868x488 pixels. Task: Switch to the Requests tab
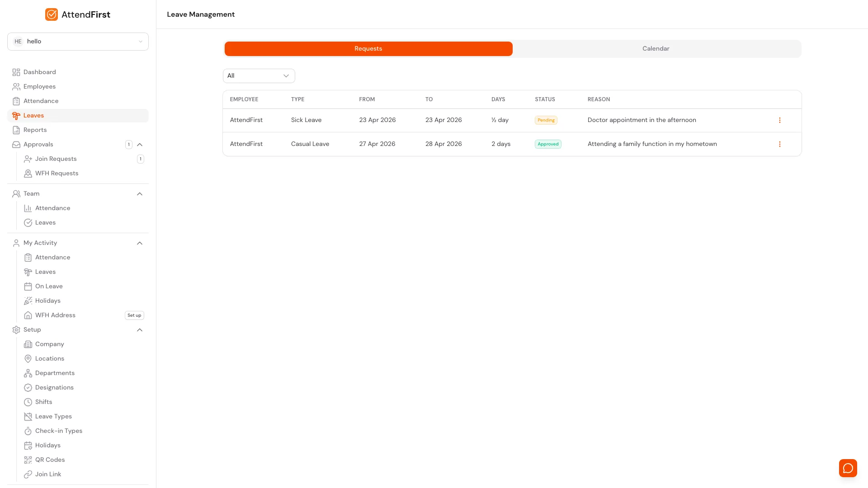(368, 49)
